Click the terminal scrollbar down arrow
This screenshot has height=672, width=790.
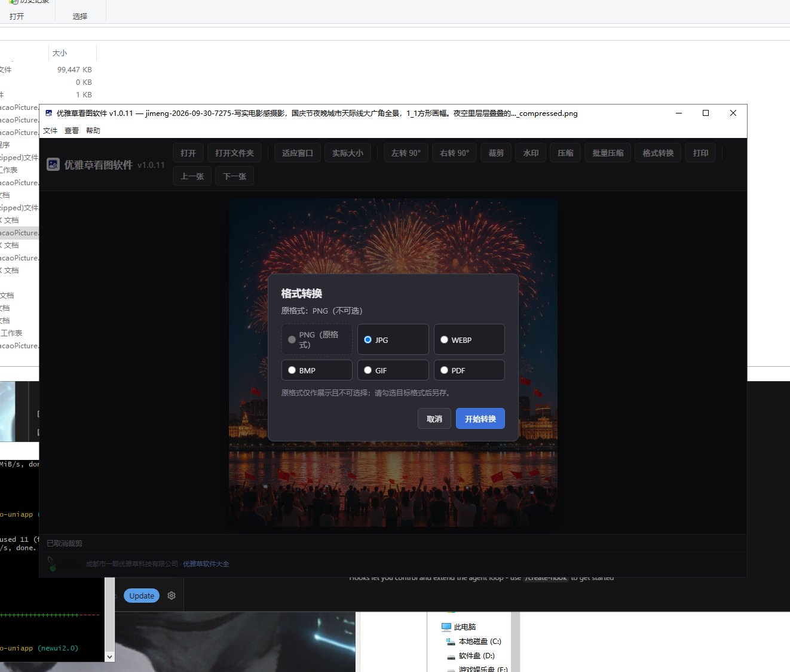coord(109,656)
